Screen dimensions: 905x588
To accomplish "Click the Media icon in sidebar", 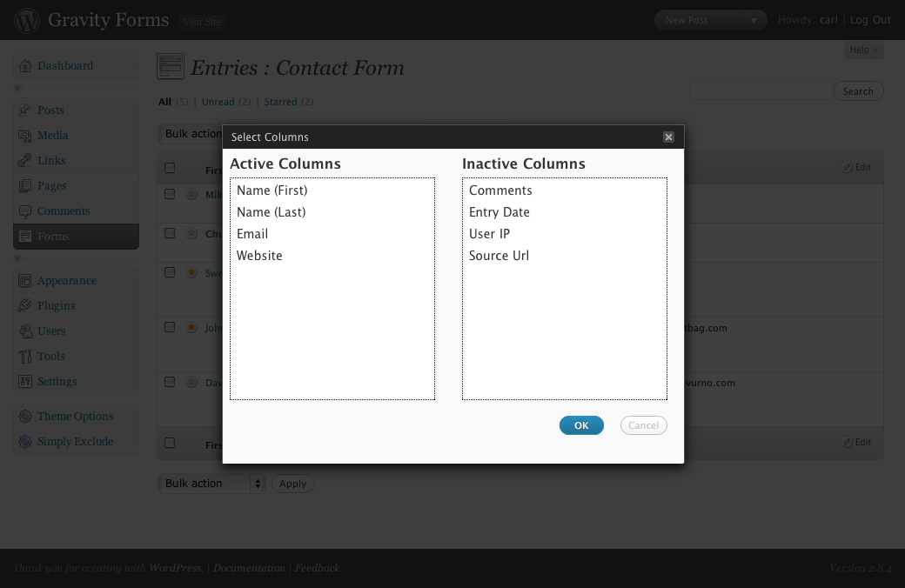I will pos(25,135).
